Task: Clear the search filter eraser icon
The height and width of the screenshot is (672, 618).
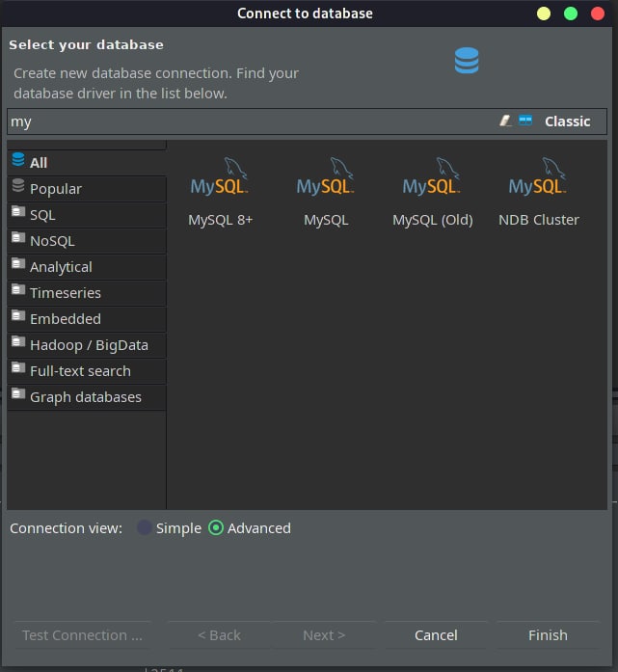Action: (506, 121)
